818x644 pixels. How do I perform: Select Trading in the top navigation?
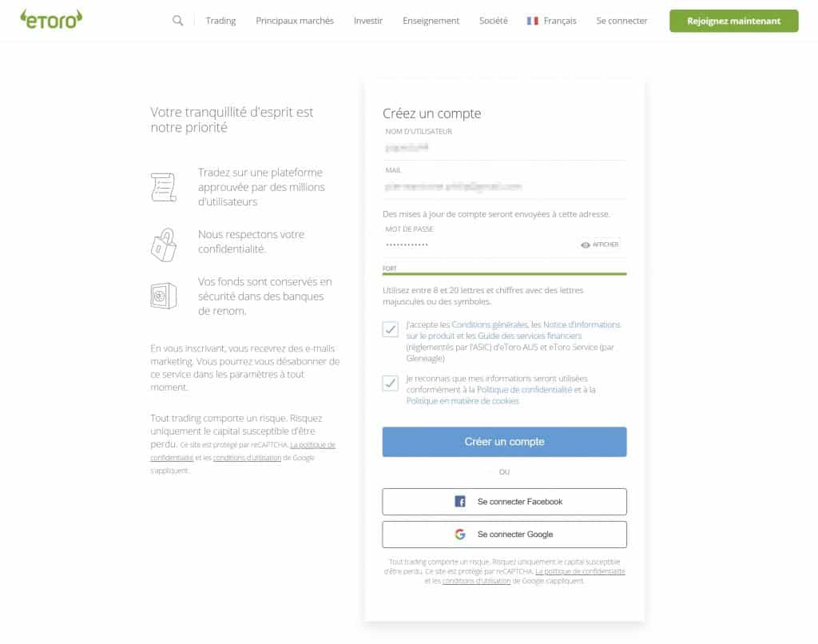220,21
